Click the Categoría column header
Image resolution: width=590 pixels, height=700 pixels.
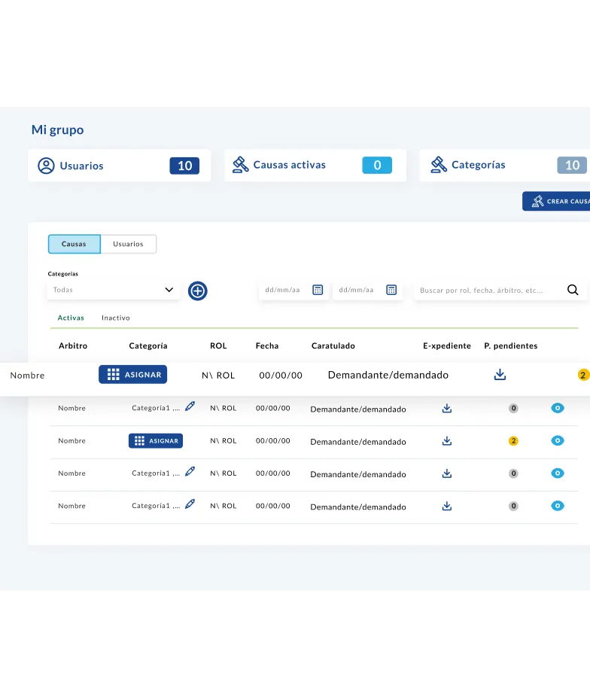pos(148,346)
